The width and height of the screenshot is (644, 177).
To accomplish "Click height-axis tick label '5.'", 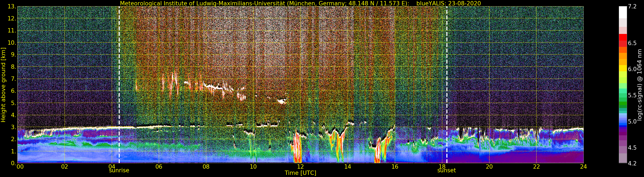I will coord(14,103).
